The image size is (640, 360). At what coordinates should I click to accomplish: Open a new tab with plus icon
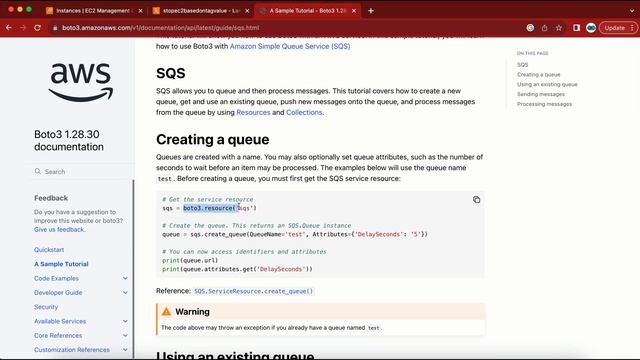(x=371, y=11)
